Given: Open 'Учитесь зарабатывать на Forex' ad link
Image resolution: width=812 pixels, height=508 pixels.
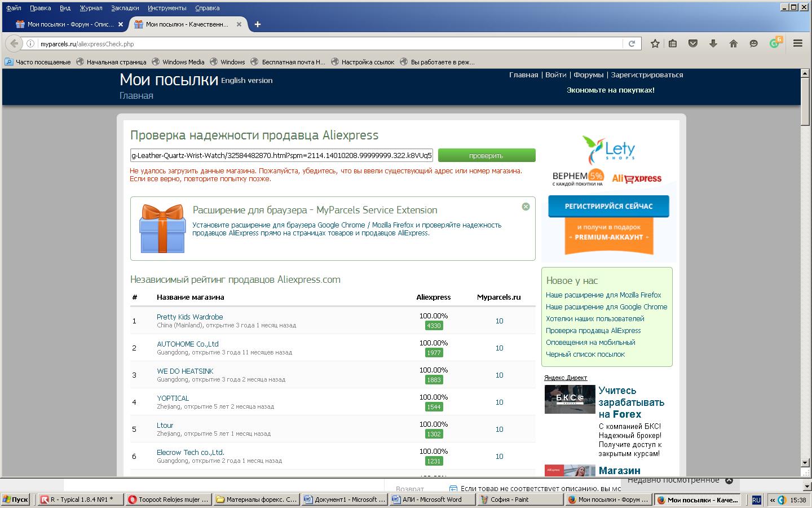Looking at the screenshot, I should click(x=631, y=402).
